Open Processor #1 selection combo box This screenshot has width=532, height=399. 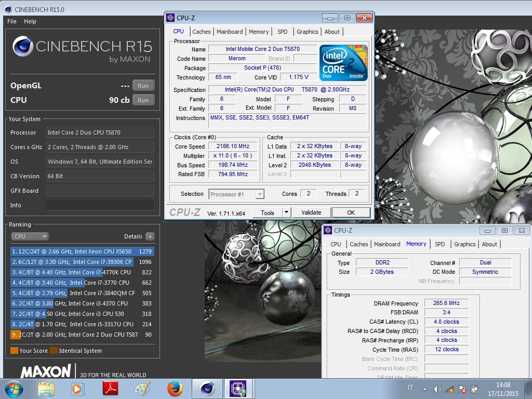tap(236, 194)
